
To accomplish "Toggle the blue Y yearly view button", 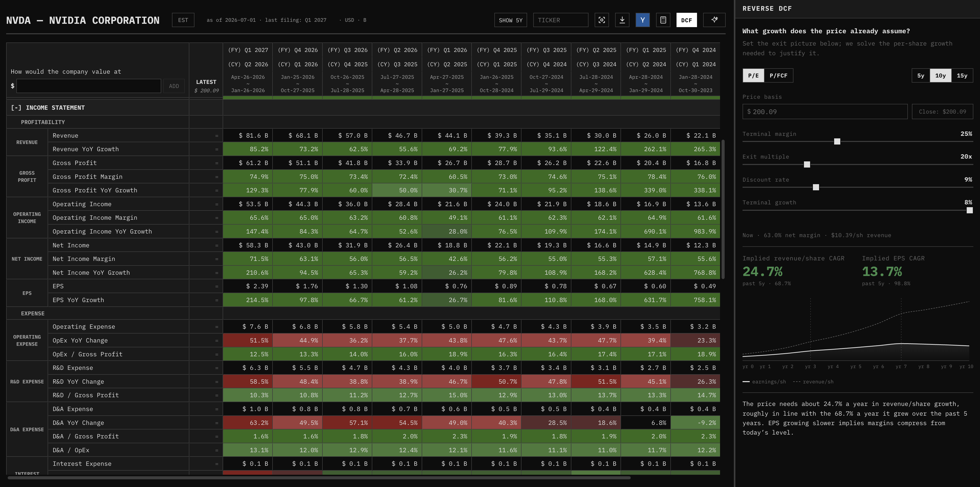I will 643,20.
